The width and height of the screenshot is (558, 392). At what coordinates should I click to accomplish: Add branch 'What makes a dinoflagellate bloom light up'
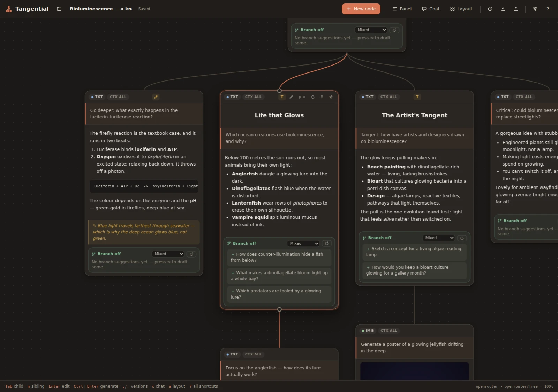click(x=279, y=276)
